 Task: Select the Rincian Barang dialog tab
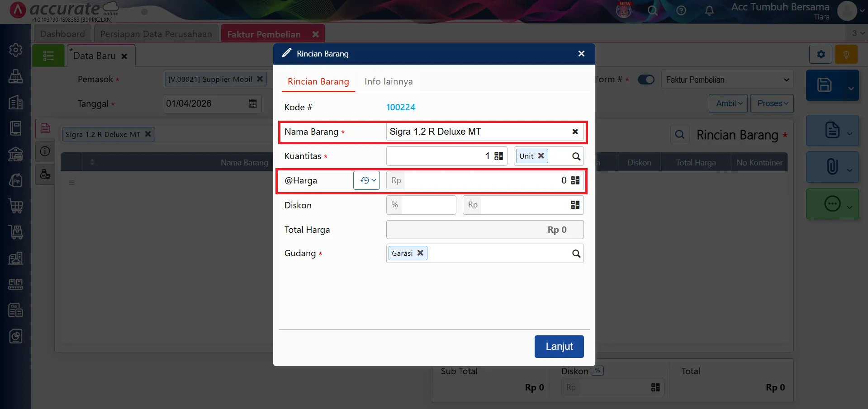point(318,81)
